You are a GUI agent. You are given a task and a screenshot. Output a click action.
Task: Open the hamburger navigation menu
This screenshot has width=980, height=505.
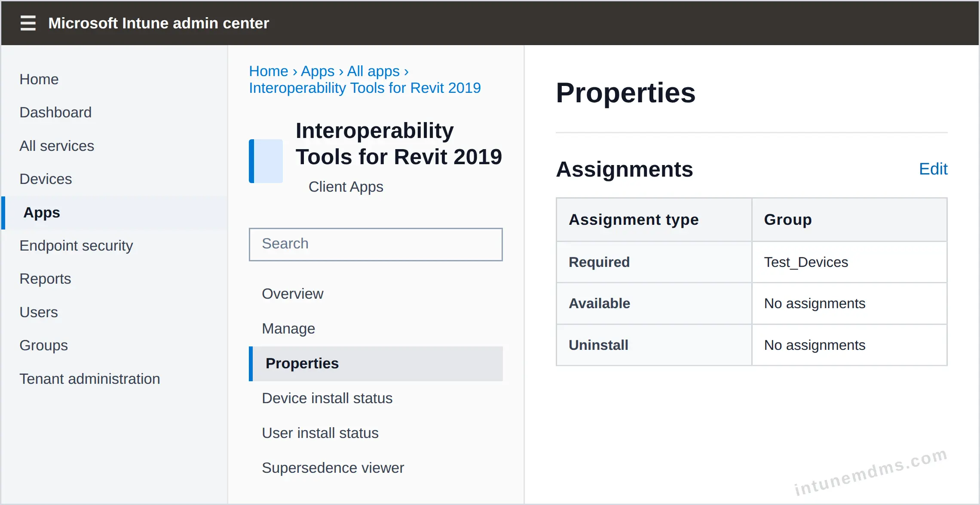pyautogui.click(x=28, y=23)
